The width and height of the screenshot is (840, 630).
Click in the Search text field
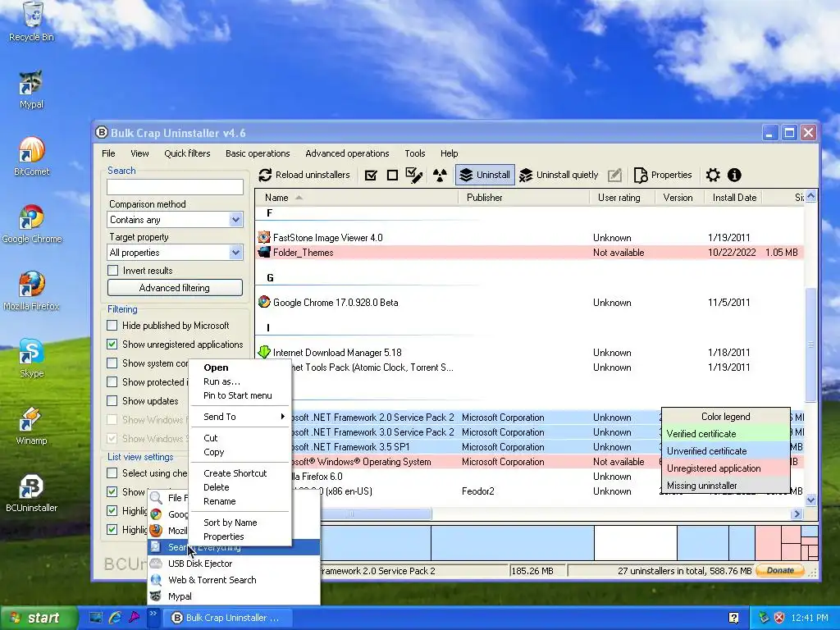pos(175,186)
